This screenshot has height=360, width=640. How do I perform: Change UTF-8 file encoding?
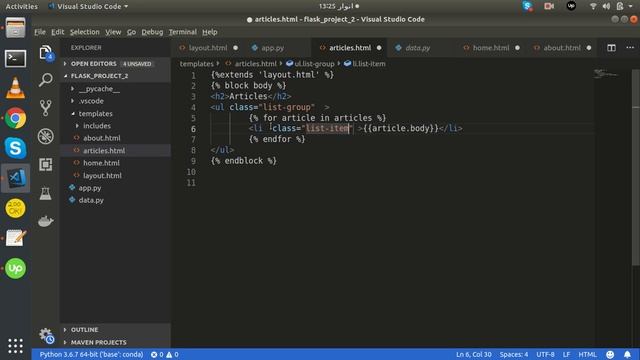pyautogui.click(x=545, y=354)
